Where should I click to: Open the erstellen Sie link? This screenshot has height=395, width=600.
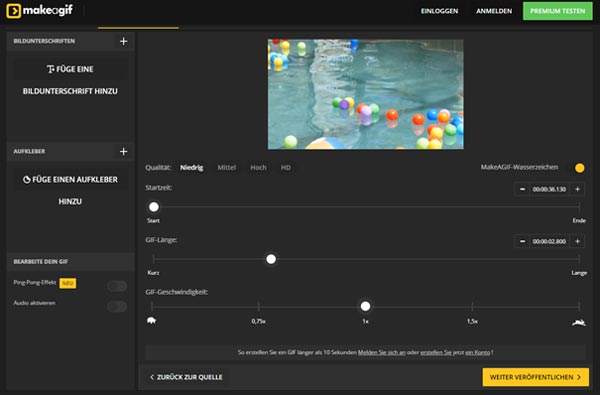[x=436, y=352]
